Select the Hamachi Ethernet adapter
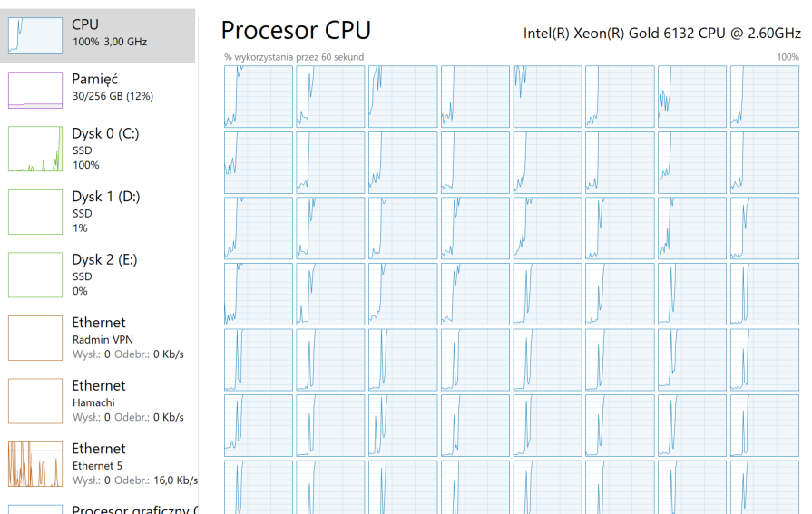 [x=98, y=402]
